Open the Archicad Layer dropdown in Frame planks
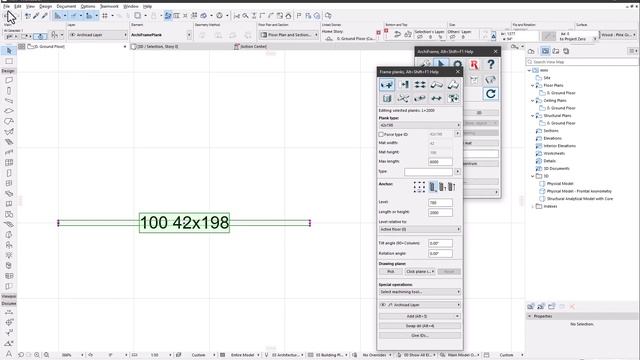Screen dimensions: 640x360 click(x=420, y=305)
